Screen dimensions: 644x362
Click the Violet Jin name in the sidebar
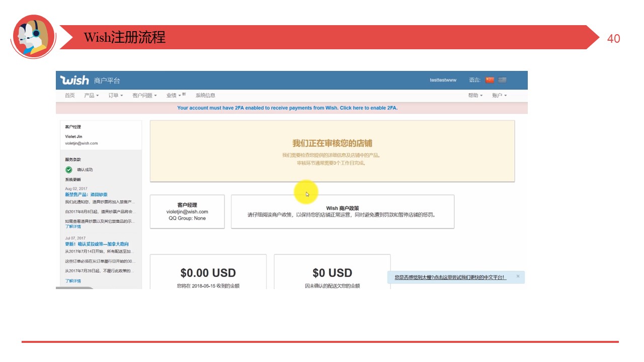click(x=73, y=137)
